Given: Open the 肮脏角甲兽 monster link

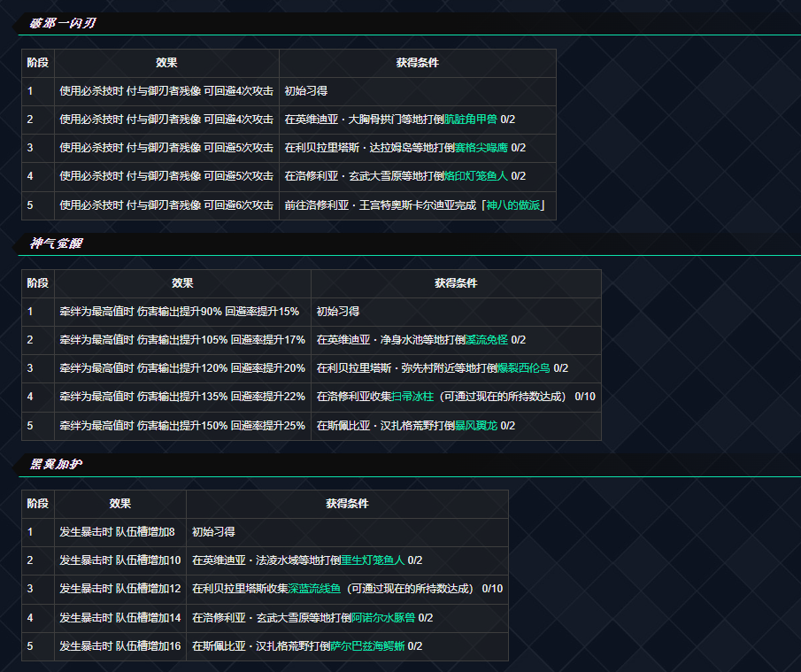Looking at the screenshot, I should 470,120.
